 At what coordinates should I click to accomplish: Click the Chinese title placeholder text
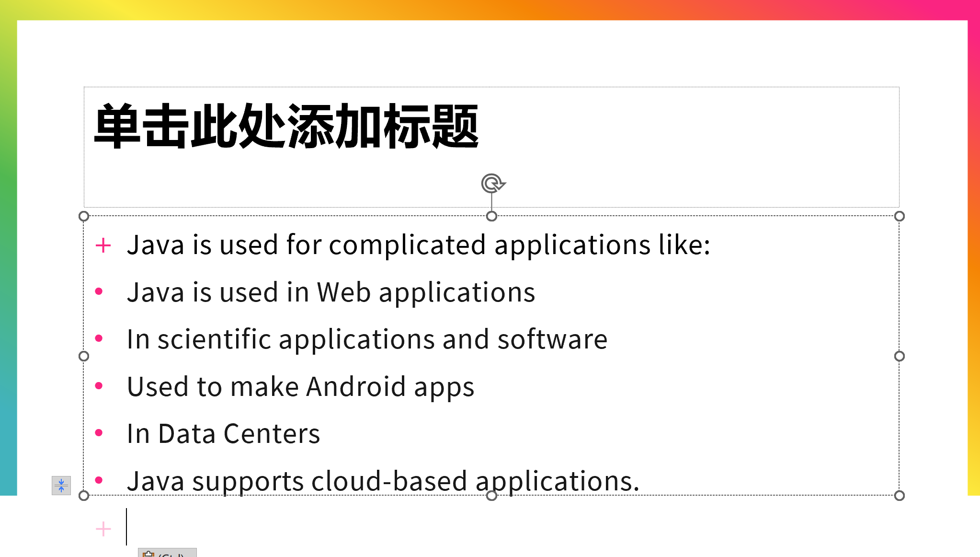pos(286,126)
